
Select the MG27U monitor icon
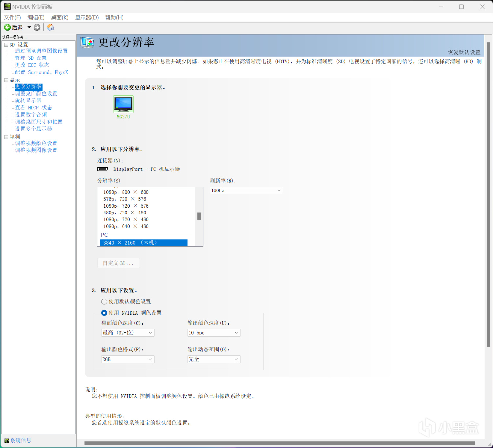(123, 104)
